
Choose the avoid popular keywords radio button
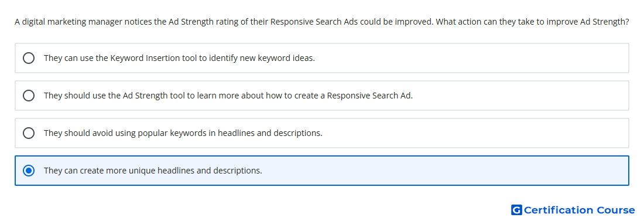(x=29, y=133)
